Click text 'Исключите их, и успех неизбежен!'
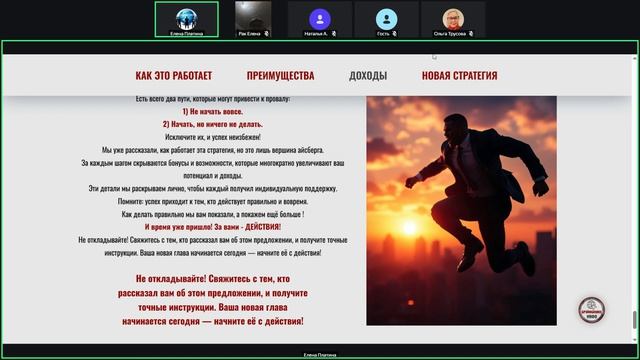 [x=213, y=137]
